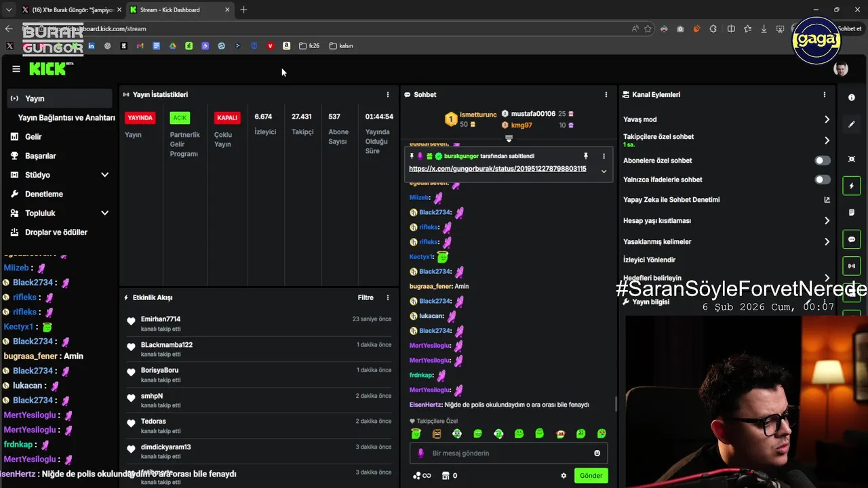Open the Yayın sidebar item
The image size is (868, 488).
(60, 98)
